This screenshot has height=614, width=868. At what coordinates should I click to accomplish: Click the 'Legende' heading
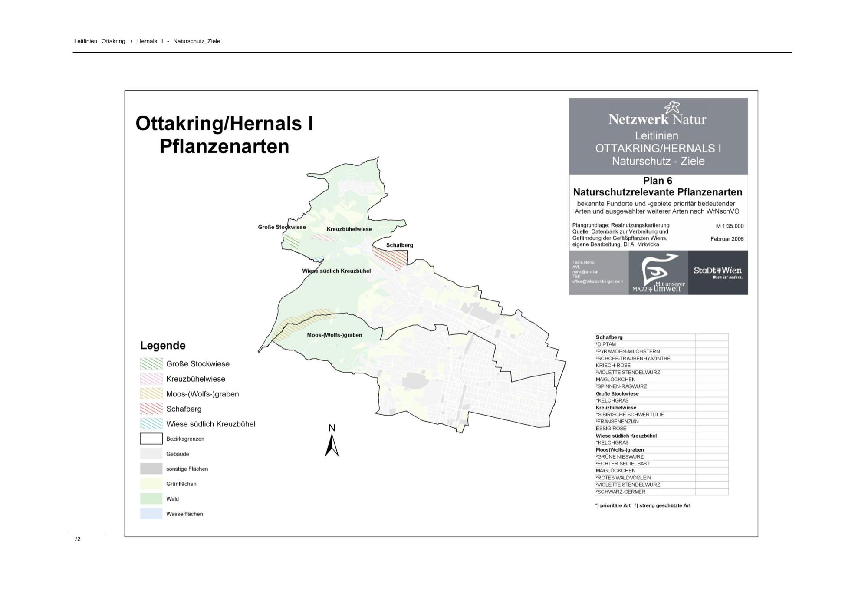[x=163, y=346]
